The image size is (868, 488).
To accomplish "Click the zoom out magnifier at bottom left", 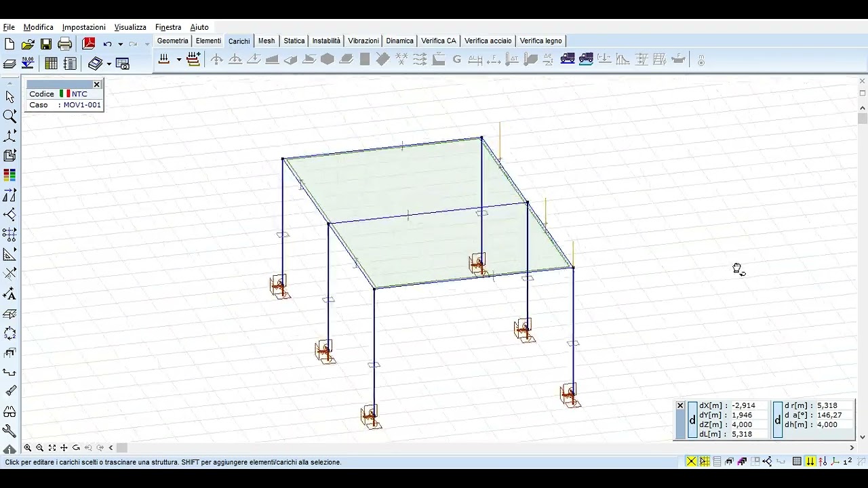I will 39,448.
